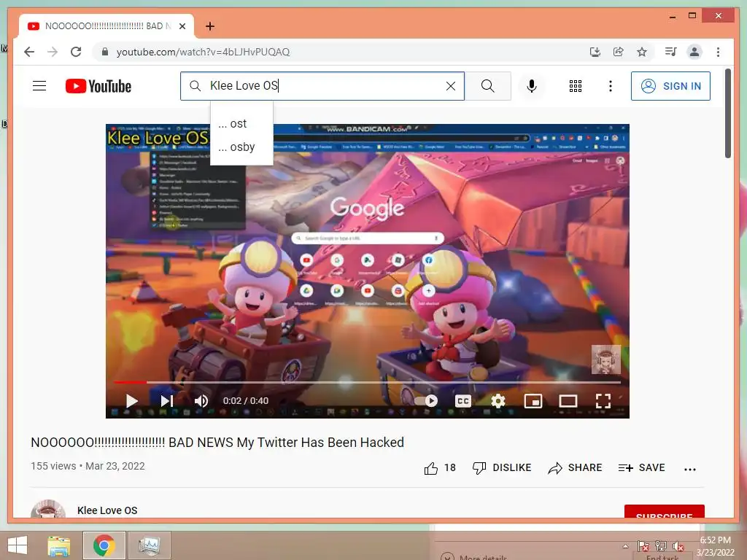
Task: Click inside the YouTube search box
Action: point(322,86)
